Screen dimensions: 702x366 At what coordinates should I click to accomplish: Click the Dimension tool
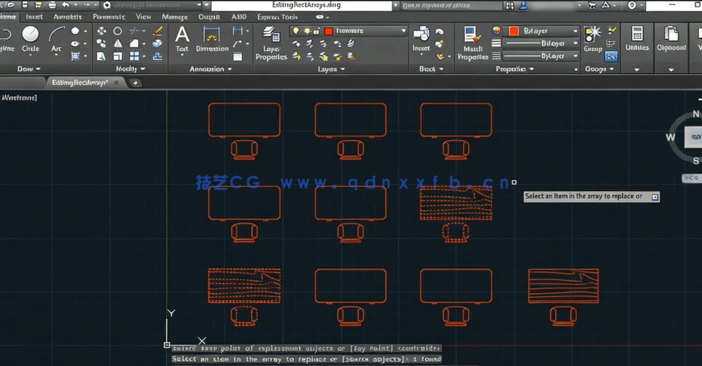212,39
